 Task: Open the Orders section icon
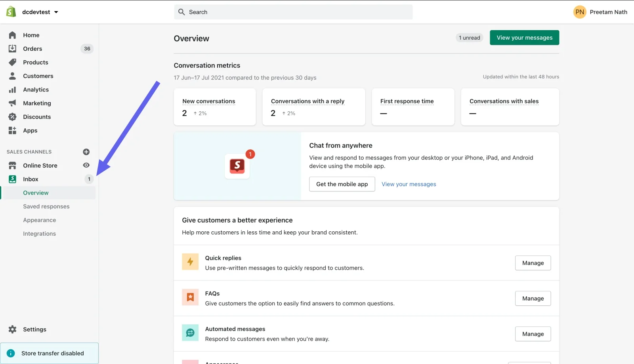click(x=12, y=49)
